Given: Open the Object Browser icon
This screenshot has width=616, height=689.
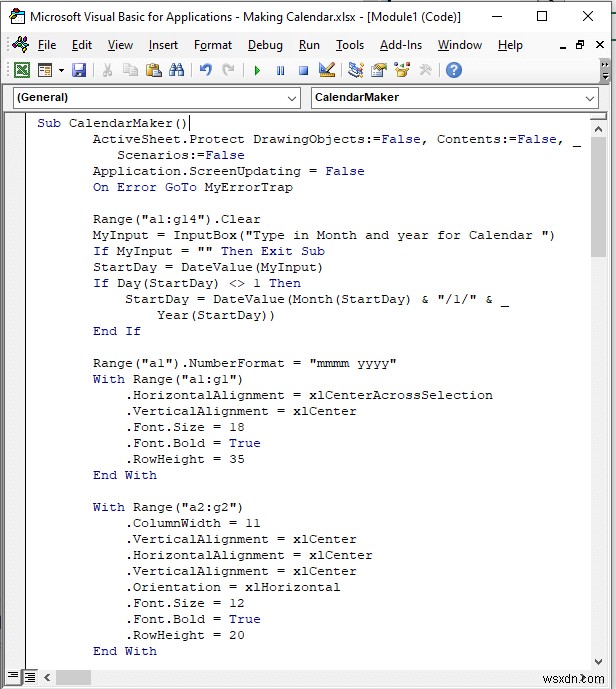Looking at the screenshot, I should coord(402,70).
